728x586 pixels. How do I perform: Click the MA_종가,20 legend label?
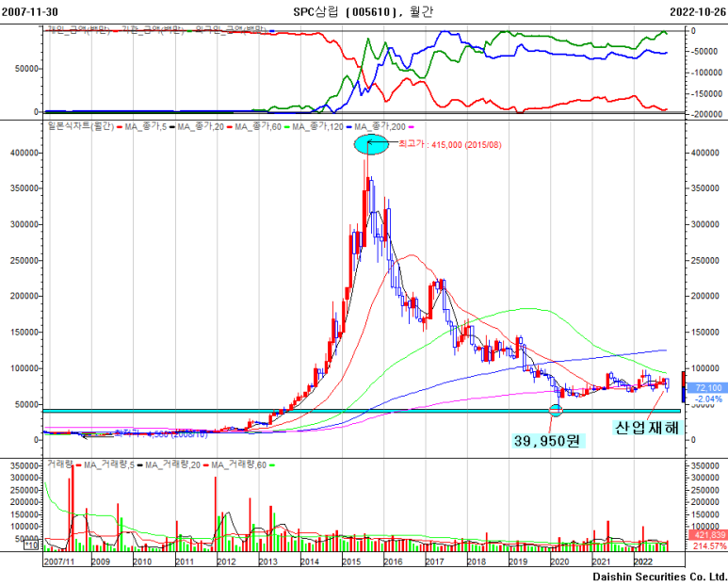pos(201,126)
